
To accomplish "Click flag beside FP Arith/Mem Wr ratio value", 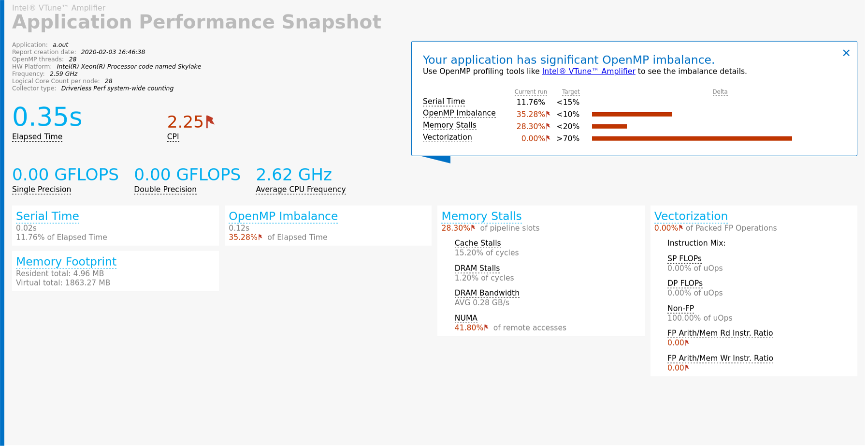I will pyautogui.click(x=687, y=368).
